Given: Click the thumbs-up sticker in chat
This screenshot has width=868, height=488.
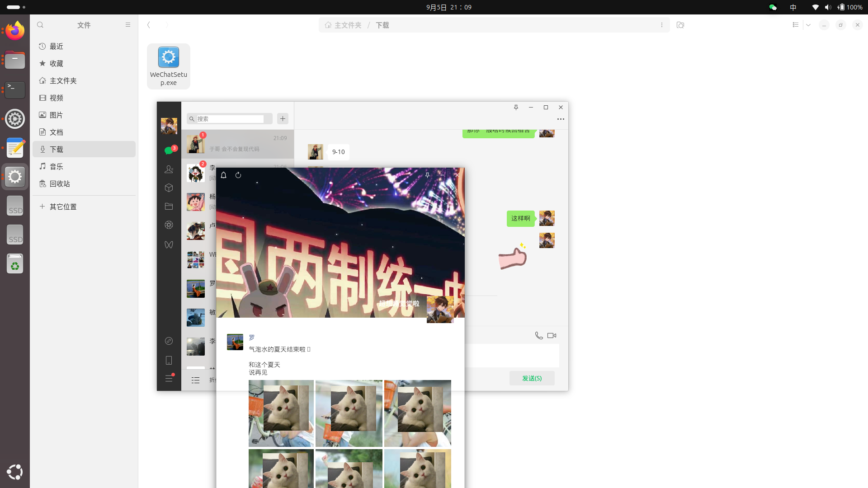Looking at the screenshot, I should click(513, 256).
